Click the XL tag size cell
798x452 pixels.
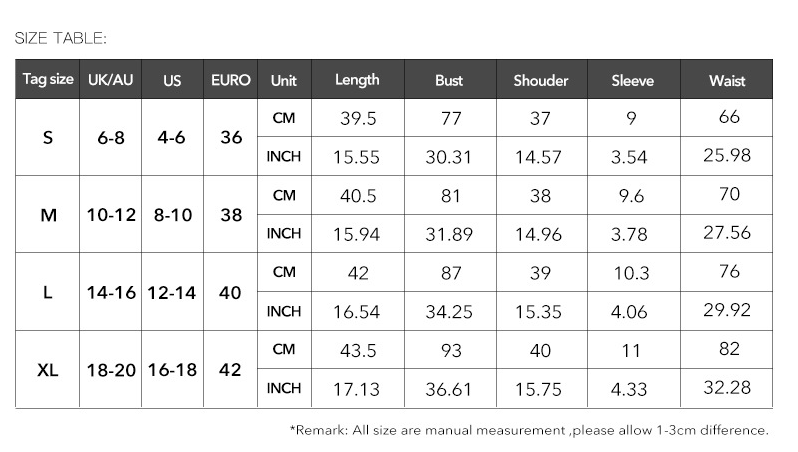coord(48,370)
